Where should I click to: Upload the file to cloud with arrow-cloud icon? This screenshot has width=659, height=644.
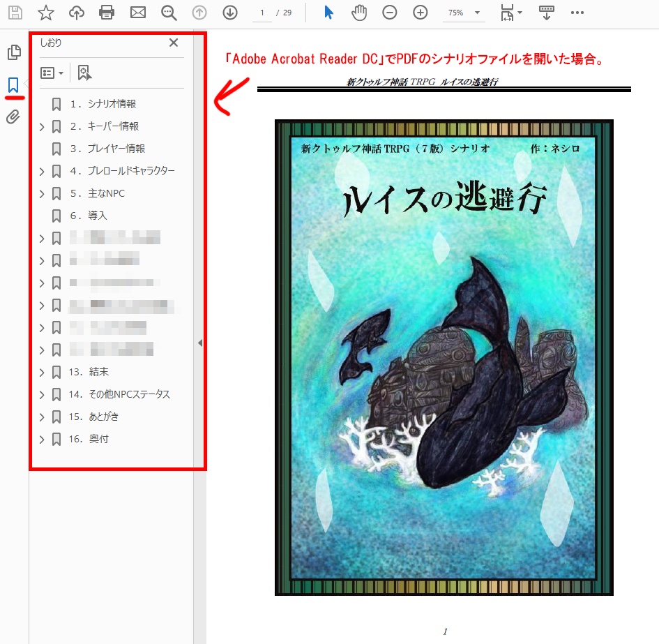[77, 12]
